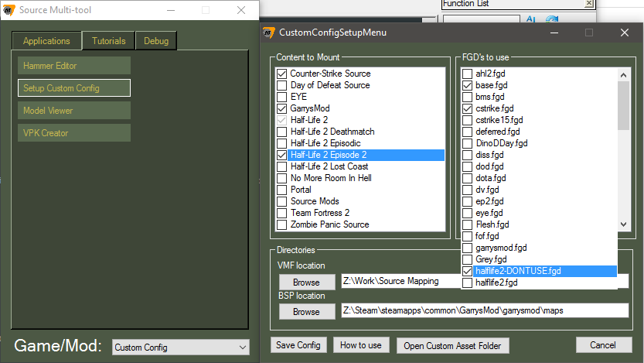Check dod.fgd
This screenshot has width=644, height=363.
pos(467,166)
